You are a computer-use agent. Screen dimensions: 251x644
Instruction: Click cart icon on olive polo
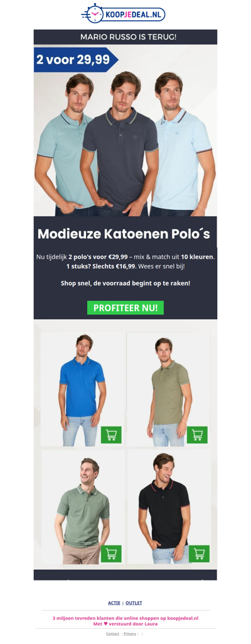pyautogui.click(x=197, y=435)
